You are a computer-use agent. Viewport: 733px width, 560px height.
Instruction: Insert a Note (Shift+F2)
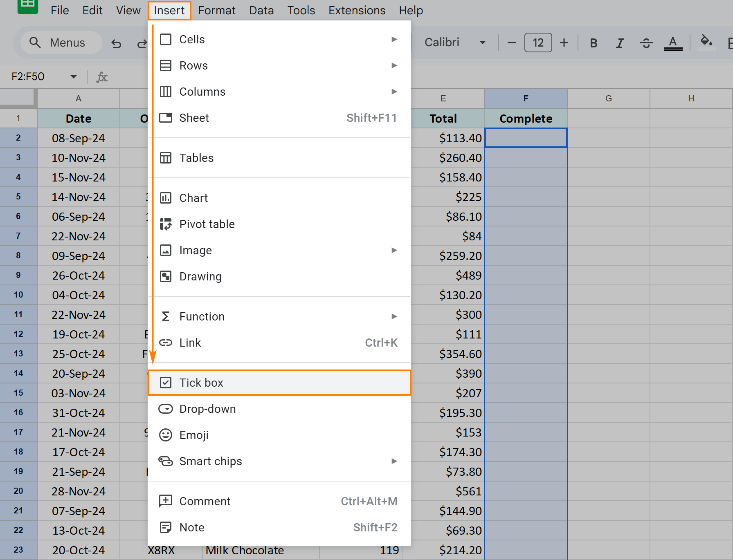click(279, 527)
